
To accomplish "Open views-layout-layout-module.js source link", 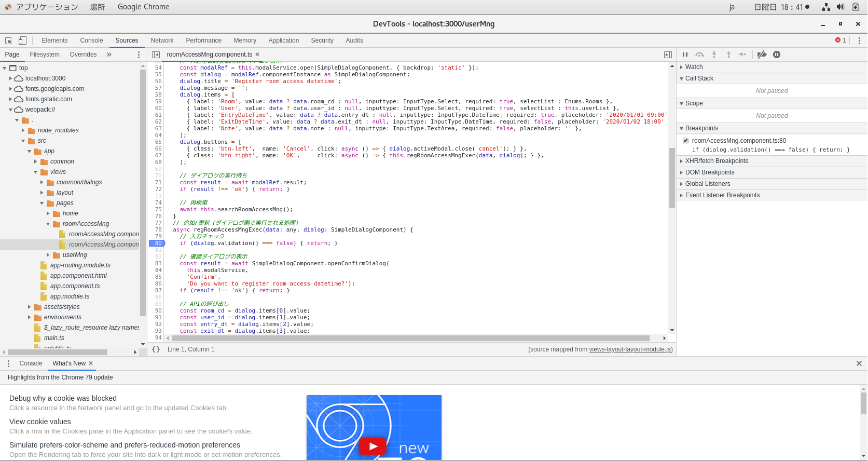I will pos(630,349).
